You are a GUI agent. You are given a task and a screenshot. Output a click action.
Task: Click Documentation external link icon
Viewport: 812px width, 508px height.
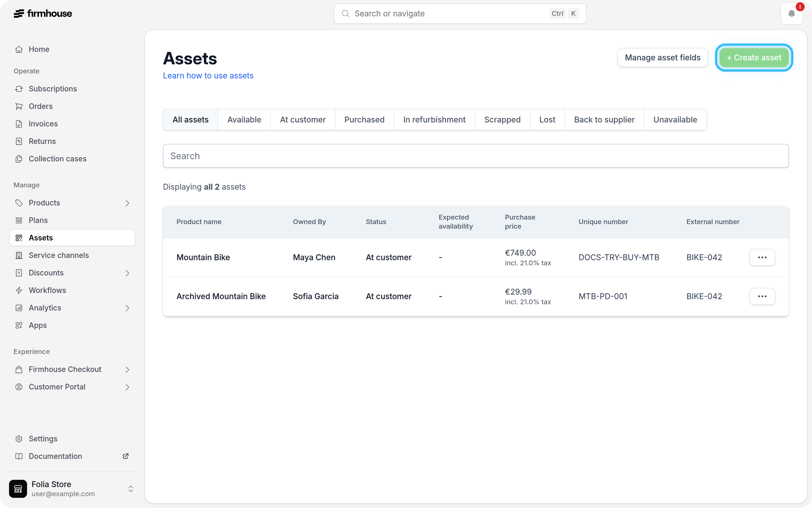[x=126, y=456]
